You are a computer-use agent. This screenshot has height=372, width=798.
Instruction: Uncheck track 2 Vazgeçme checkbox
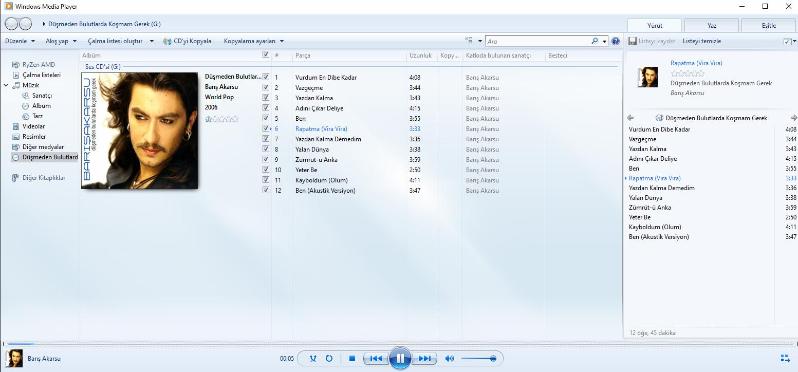click(265, 87)
